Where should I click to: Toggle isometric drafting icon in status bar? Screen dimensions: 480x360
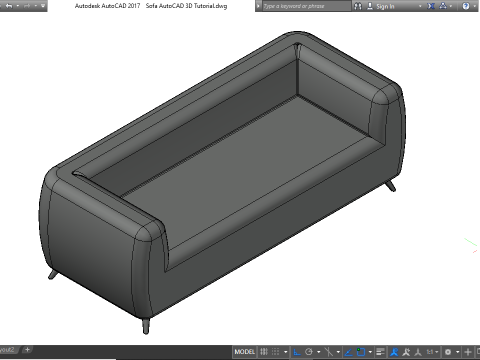click(x=329, y=352)
